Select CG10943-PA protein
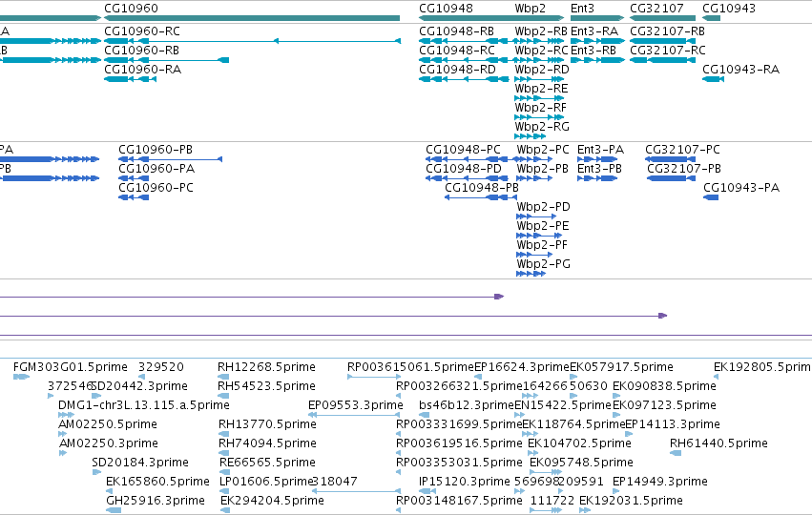This screenshot has width=812, height=515. [711, 197]
